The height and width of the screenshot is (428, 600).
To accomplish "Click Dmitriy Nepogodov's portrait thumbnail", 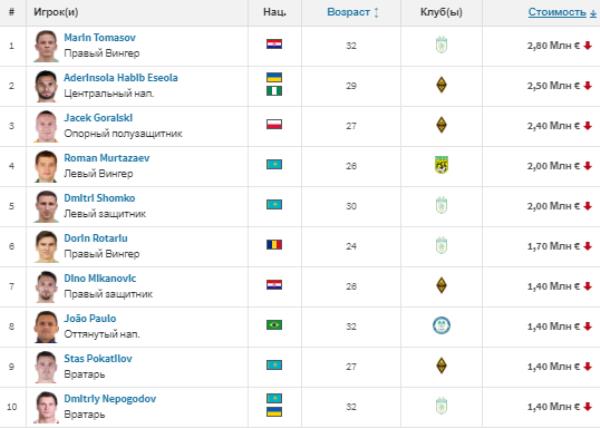I will click(x=46, y=406).
